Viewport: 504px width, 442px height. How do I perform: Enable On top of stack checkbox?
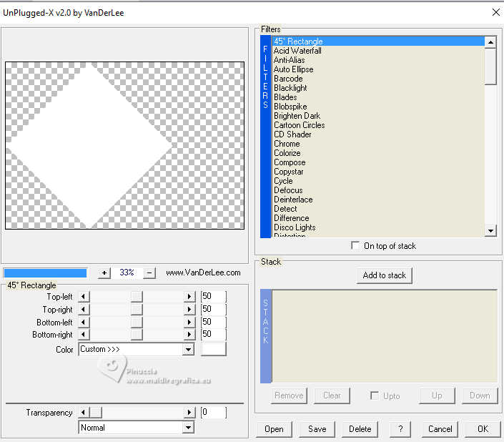pyautogui.click(x=355, y=246)
